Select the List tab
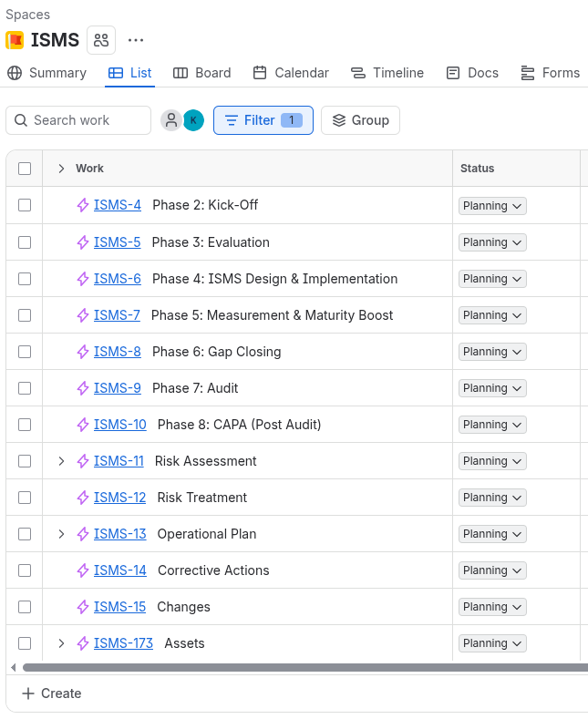This screenshot has height=719, width=588. point(129,73)
